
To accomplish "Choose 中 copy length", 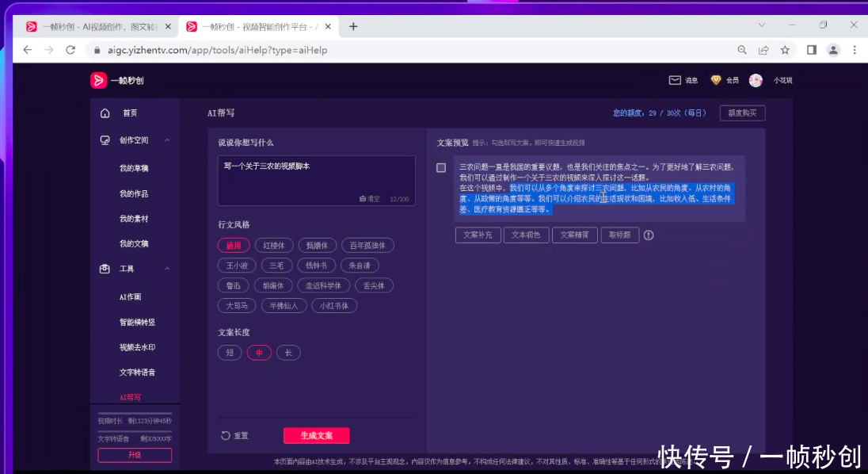I will click(x=259, y=353).
